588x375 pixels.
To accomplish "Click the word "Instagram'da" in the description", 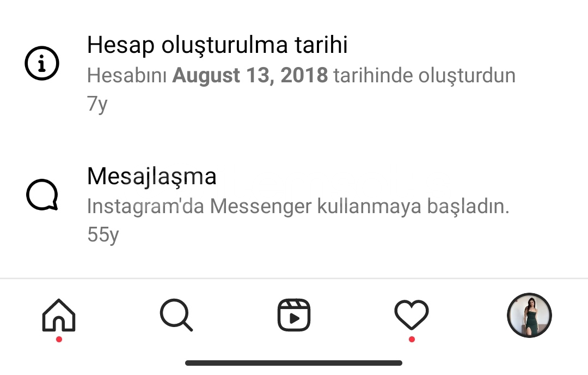I will (x=145, y=207).
